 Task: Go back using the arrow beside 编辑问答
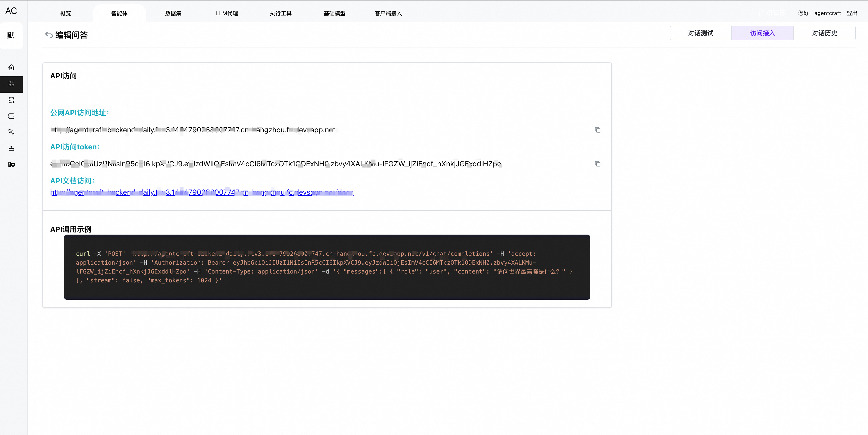pyautogui.click(x=49, y=35)
